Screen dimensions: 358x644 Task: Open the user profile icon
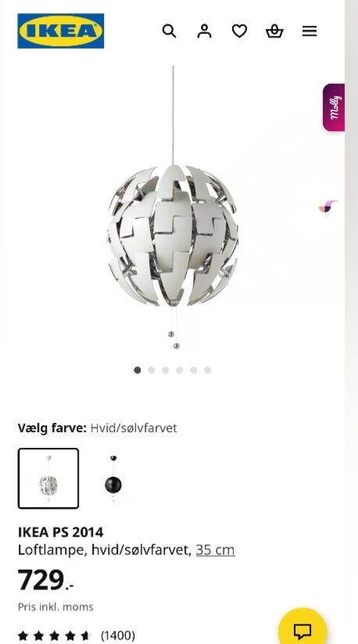204,30
